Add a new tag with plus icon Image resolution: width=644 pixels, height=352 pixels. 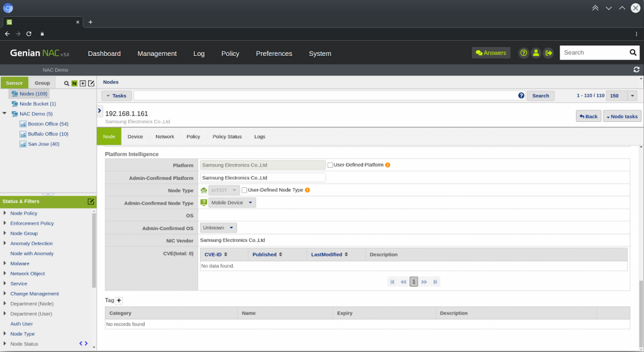pos(119,300)
